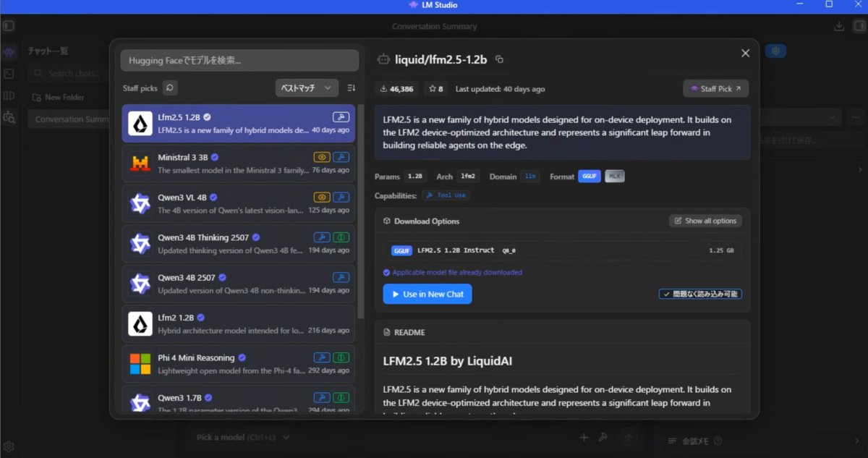This screenshot has width=868, height=458.
Task: Click New Folder in the chat list
Action: (58, 97)
